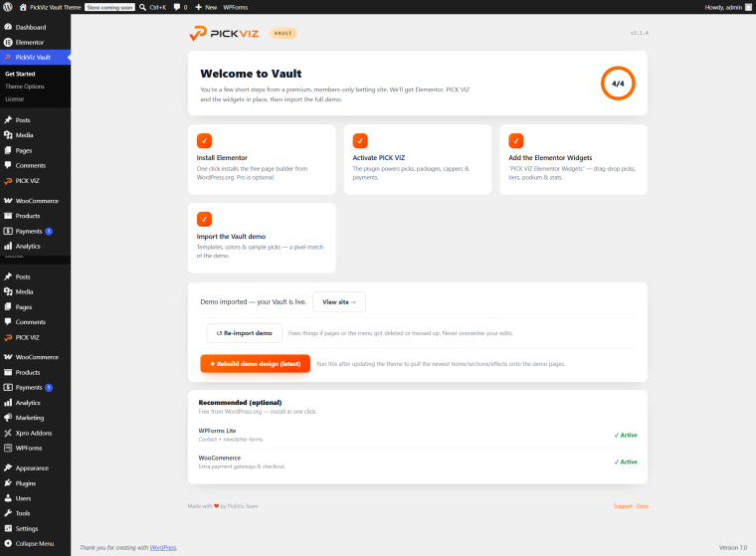
Task: Click the Activate PICK VIZ card title
Action: click(x=378, y=158)
